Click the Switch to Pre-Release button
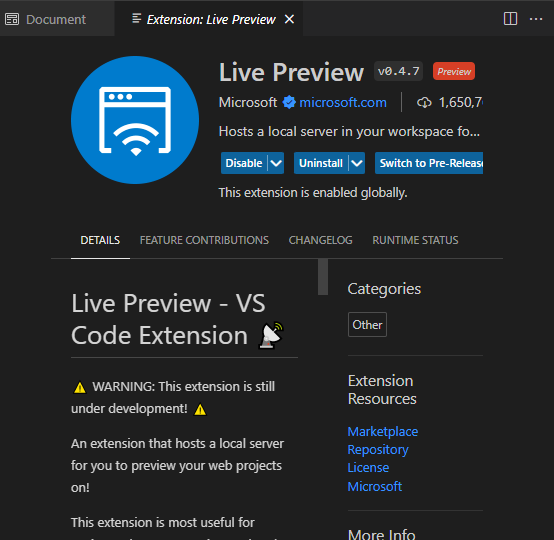Screen dimensions: 554x540 [429, 163]
